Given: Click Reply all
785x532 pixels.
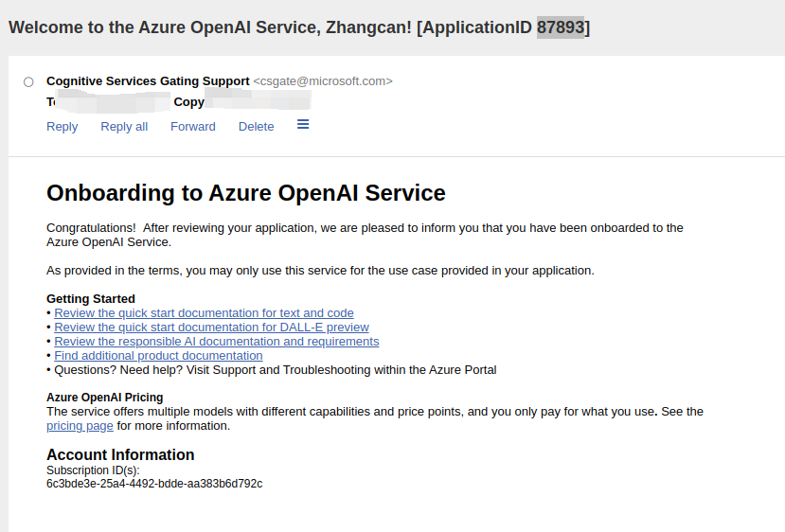Looking at the screenshot, I should click(124, 127).
